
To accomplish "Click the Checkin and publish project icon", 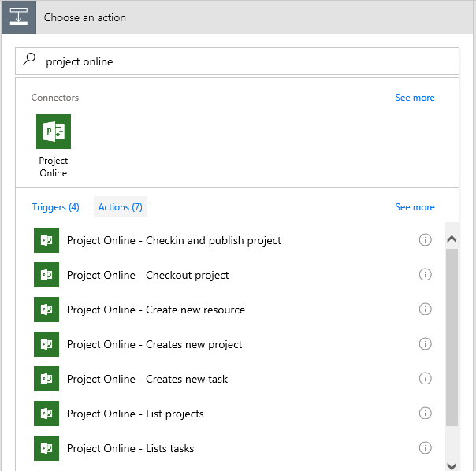I will [x=46, y=240].
